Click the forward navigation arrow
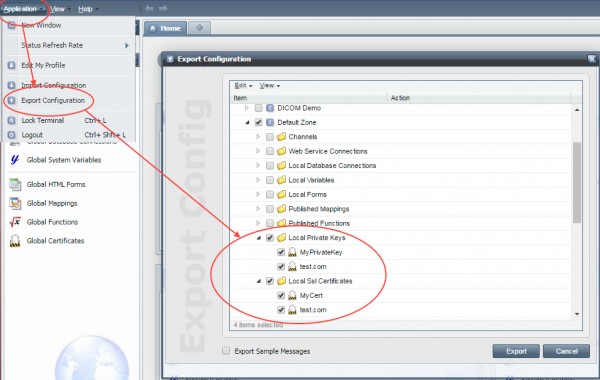The height and width of the screenshot is (380, 600). [x=163, y=8]
